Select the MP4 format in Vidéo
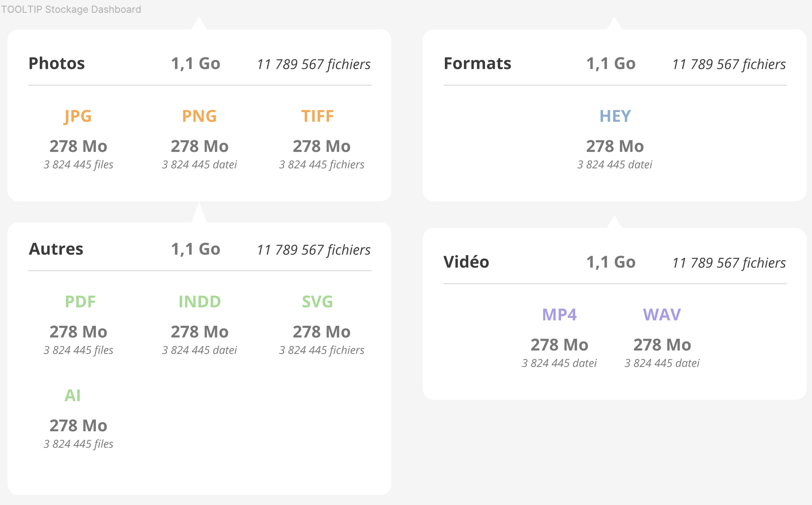 point(560,314)
